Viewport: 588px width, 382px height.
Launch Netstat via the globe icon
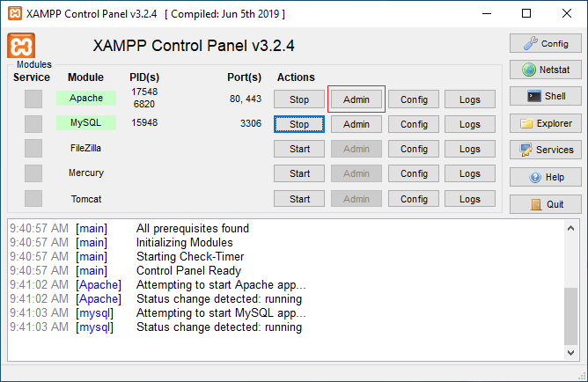545,70
